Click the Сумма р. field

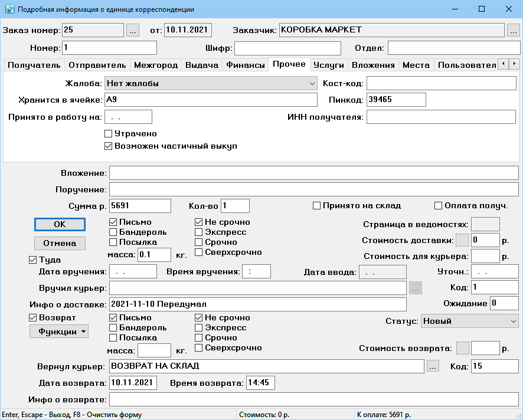coord(140,206)
